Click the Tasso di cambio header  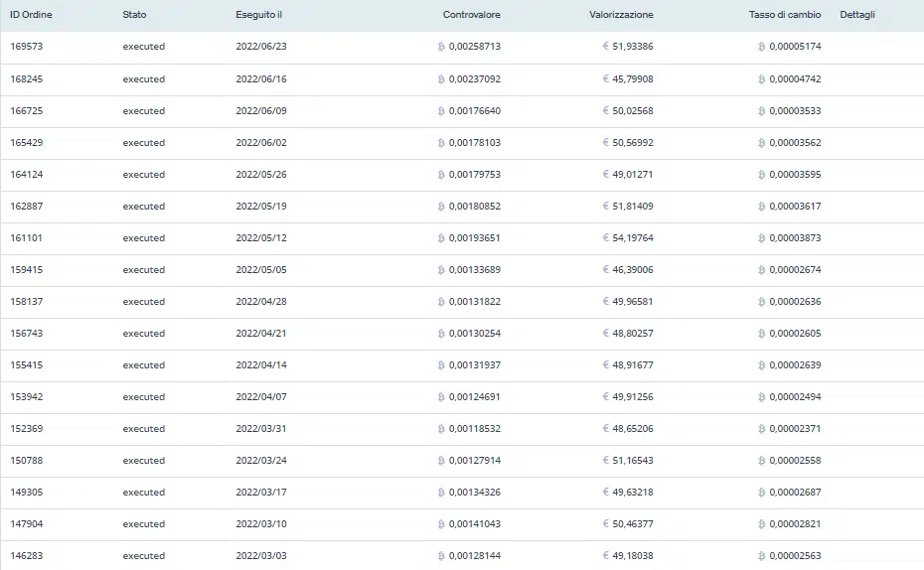(x=785, y=15)
